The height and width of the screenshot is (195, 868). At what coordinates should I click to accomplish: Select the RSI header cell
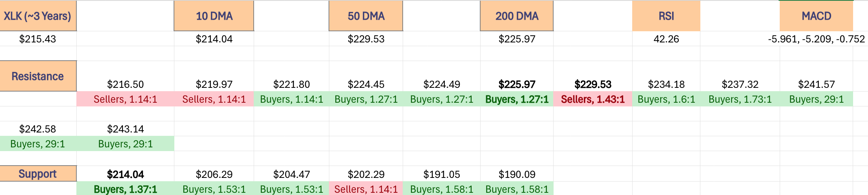tap(666, 16)
